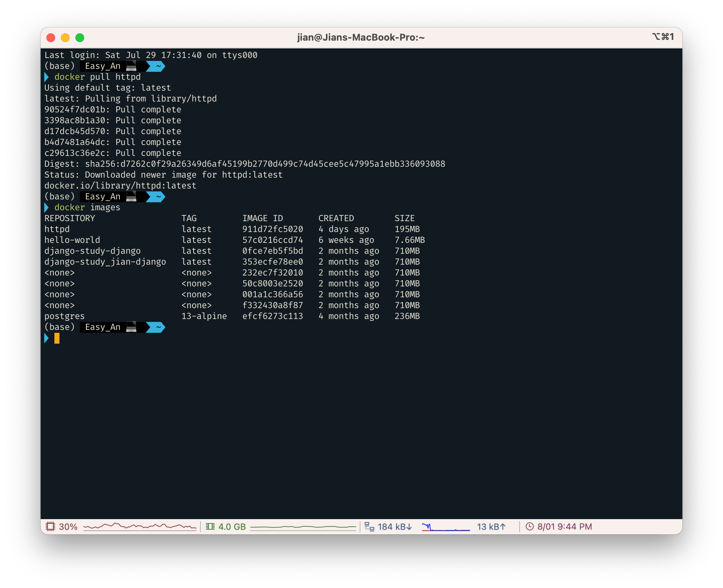Click the hello-world repository name
This screenshot has width=723, height=588.
72,240
